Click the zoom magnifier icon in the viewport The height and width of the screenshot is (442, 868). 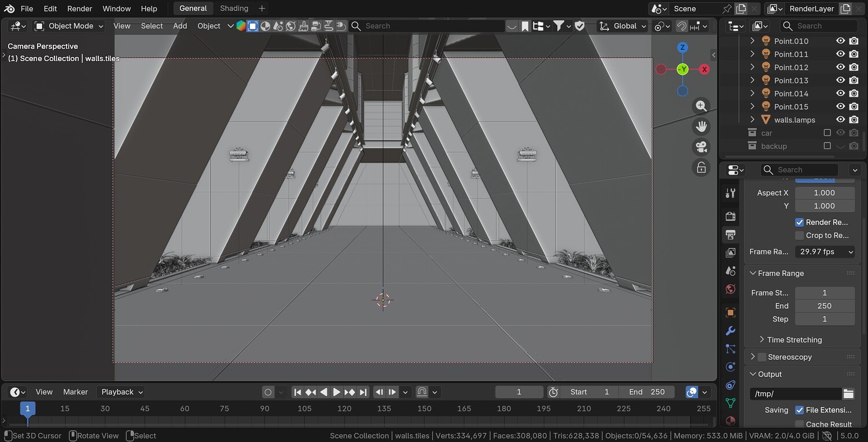(701, 106)
